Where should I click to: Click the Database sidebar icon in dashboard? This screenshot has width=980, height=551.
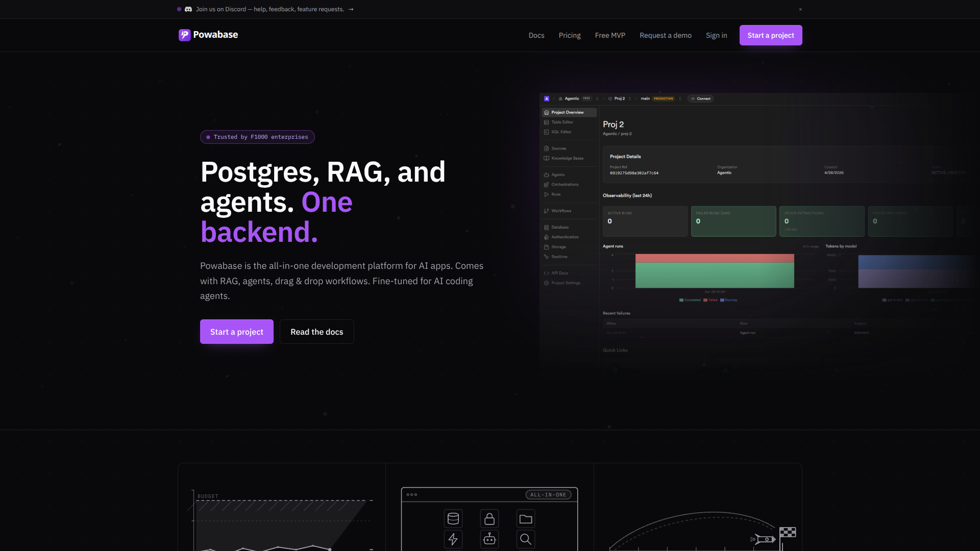pyautogui.click(x=547, y=228)
